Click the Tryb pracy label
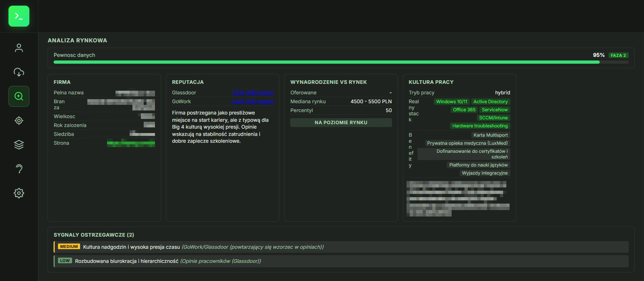Image resolution: width=644 pixels, height=281 pixels. tap(421, 93)
